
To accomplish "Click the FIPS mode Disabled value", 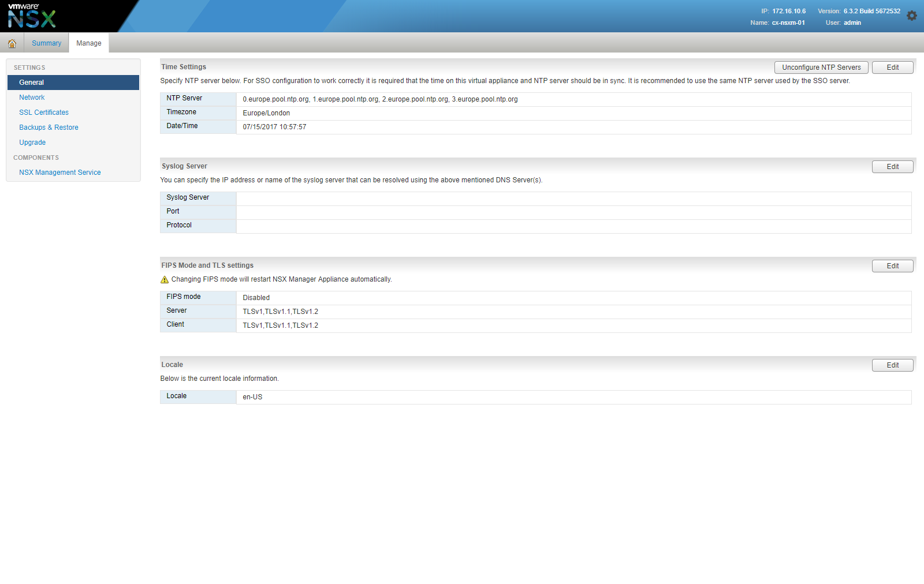I will coord(256,298).
